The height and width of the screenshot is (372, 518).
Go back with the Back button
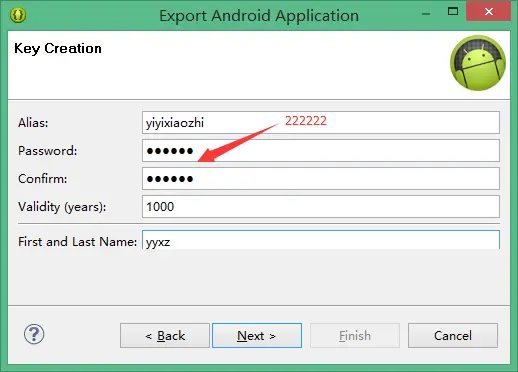(x=165, y=335)
